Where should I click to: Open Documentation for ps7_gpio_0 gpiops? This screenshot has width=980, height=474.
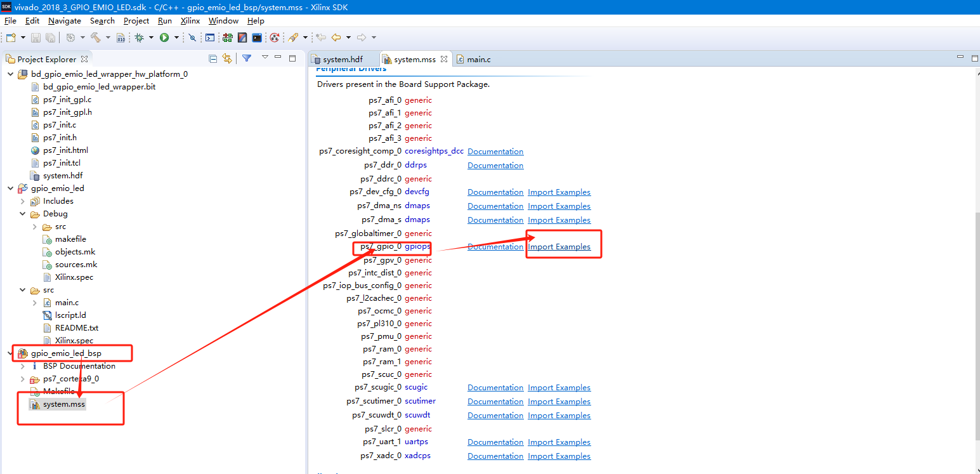tap(495, 247)
